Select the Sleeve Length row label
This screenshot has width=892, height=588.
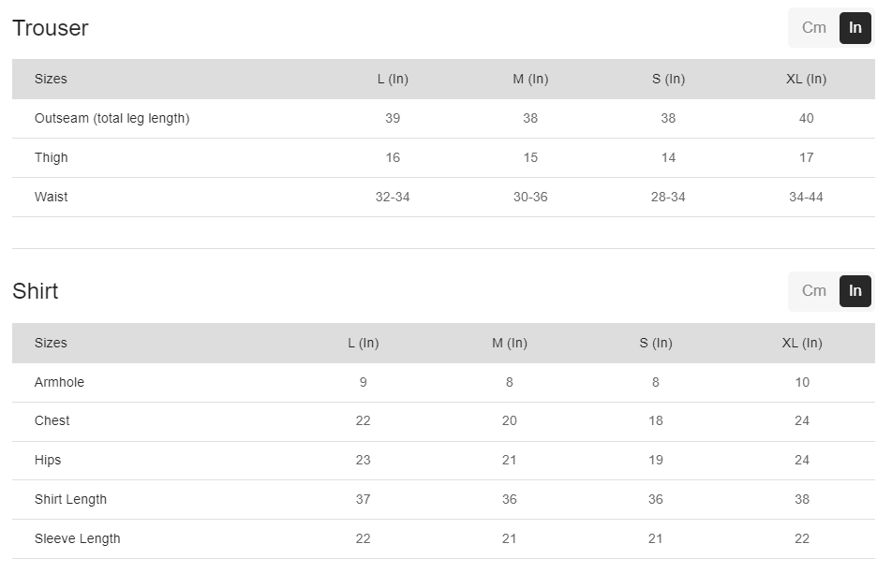[77, 539]
